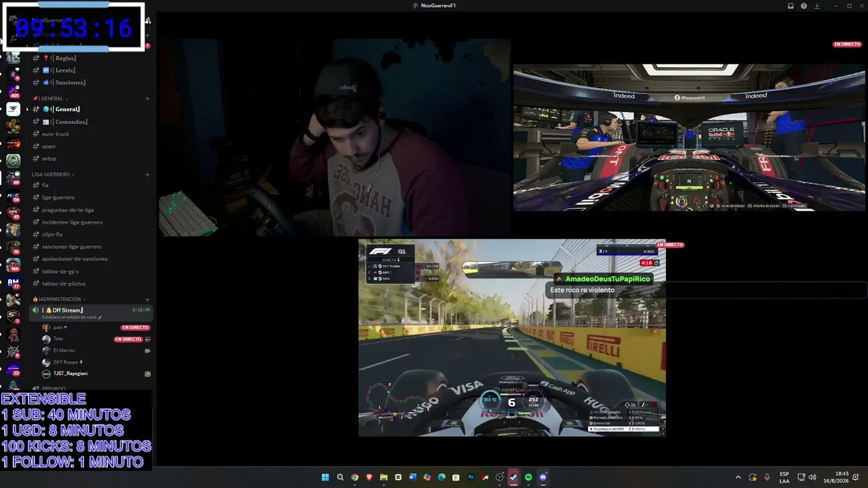The height and width of the screenshot is (488, 868).
Task: Watch Toto's live stream from the voice list
Action: point(128,339)
